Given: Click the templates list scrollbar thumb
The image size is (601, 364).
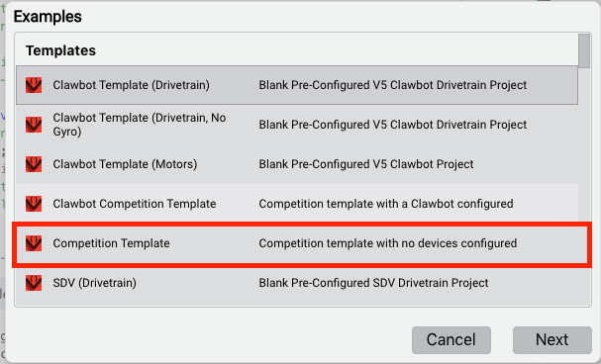Looking at the screenshot, I should point(584,50).
